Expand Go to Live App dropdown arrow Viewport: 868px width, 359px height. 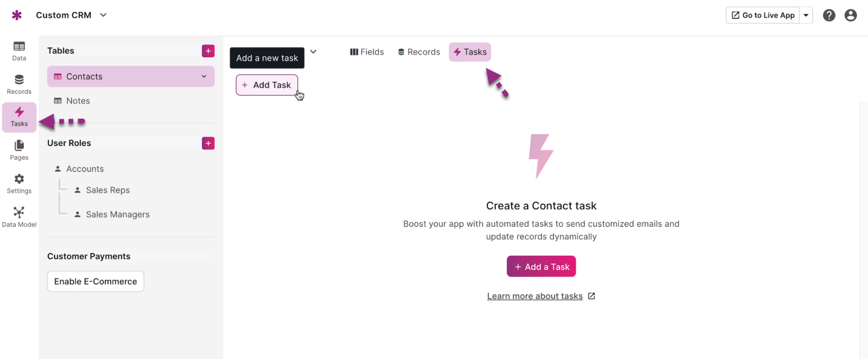806,16
